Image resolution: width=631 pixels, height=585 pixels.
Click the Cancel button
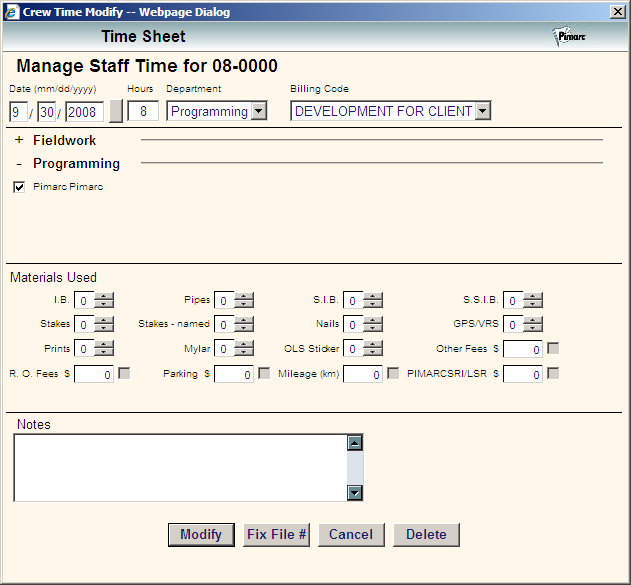pyautogui.click(x=351, y=535)
